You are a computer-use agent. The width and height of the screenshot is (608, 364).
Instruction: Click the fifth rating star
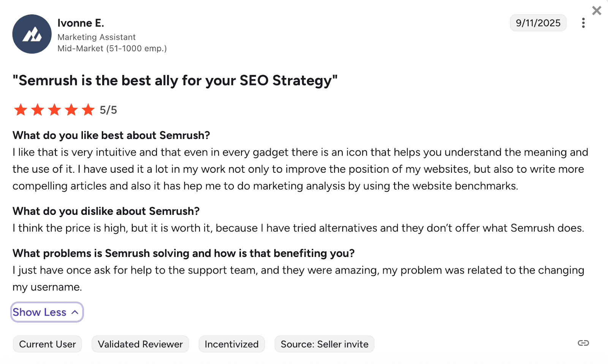click(88, 110)
